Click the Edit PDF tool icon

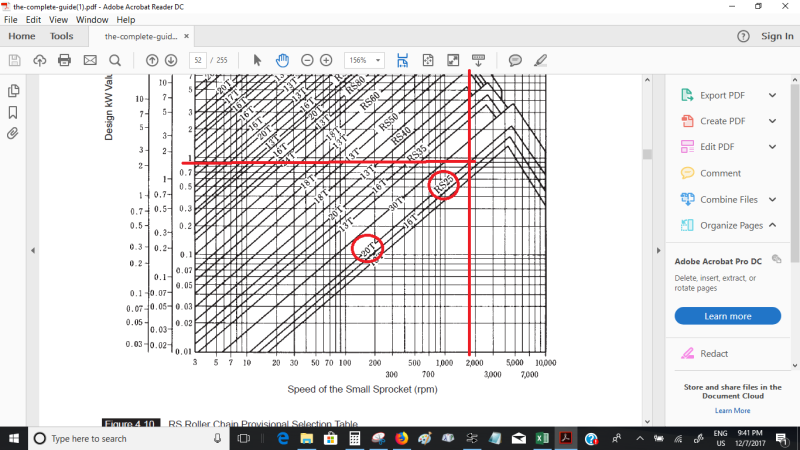click(687, 146)
